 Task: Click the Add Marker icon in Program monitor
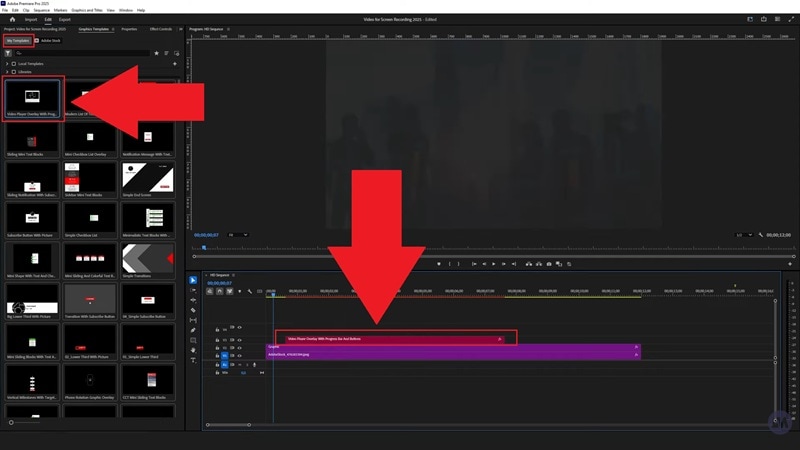point(439,264)
